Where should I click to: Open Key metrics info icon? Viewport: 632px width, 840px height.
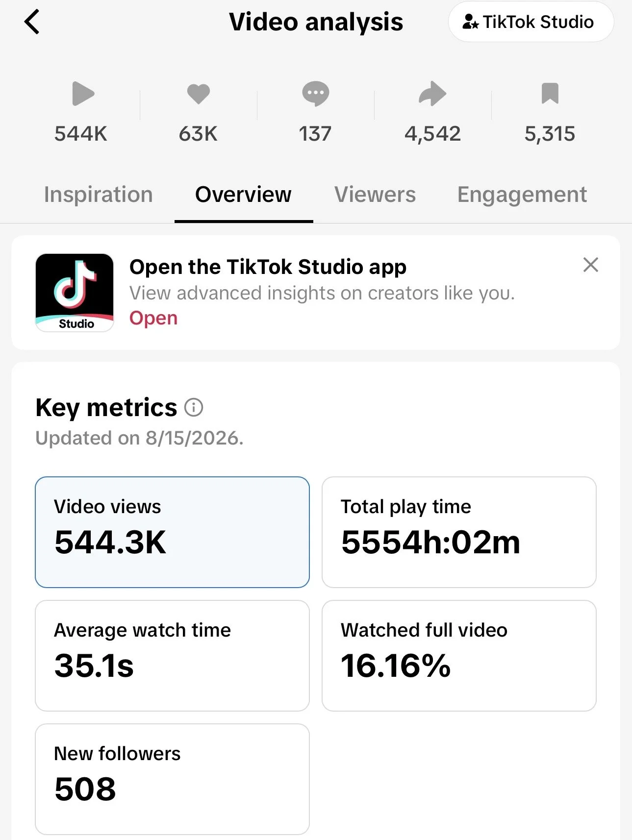[194, 407]
